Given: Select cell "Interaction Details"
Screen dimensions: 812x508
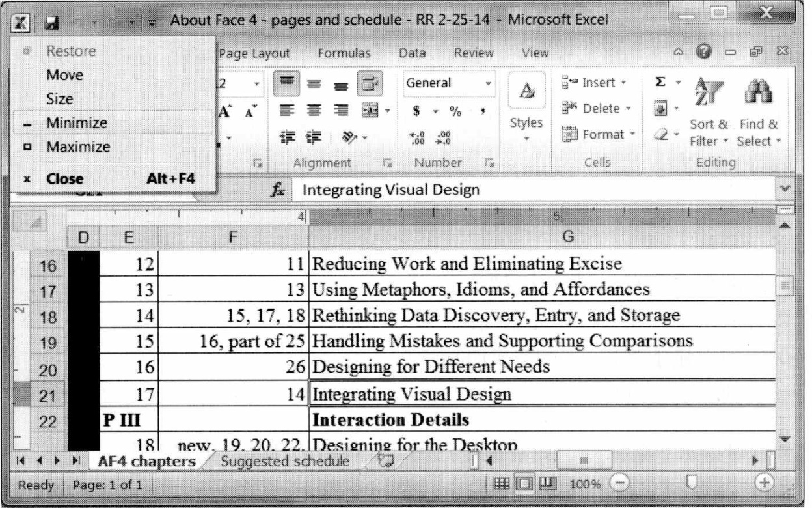Looking at the screenshot, I should coord(542,419).
